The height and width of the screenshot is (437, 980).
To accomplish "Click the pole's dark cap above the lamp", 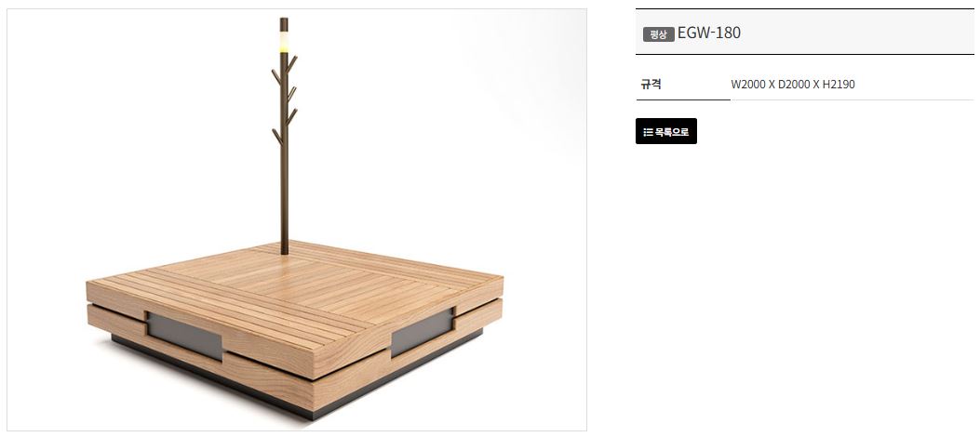I will click(x=284, y=24).
